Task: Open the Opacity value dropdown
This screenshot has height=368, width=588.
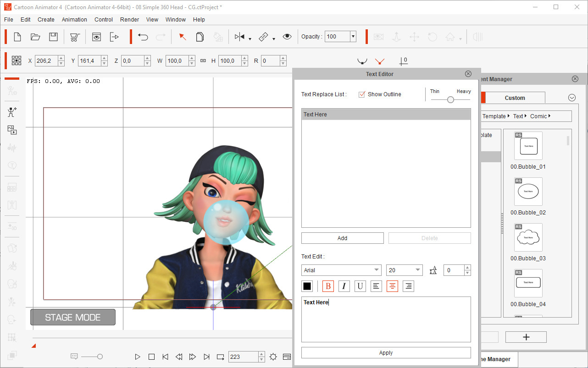Action: tap(353, 37)
